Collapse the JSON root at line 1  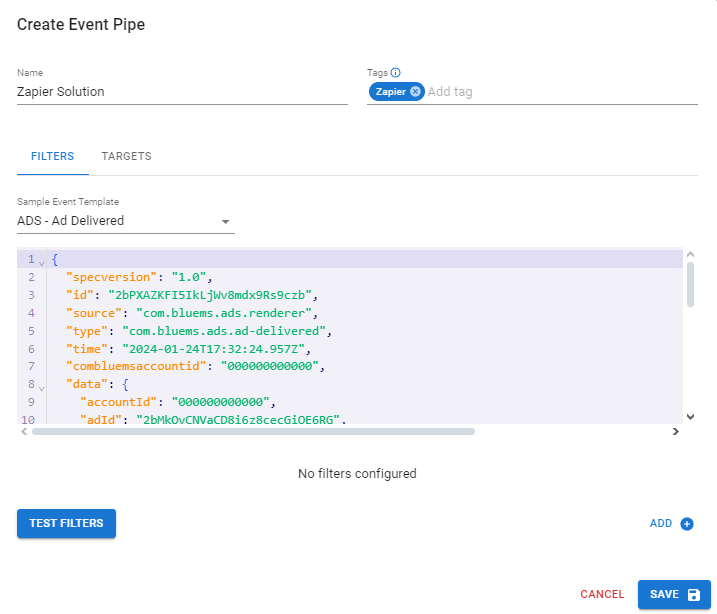click(x=41, y=261)
